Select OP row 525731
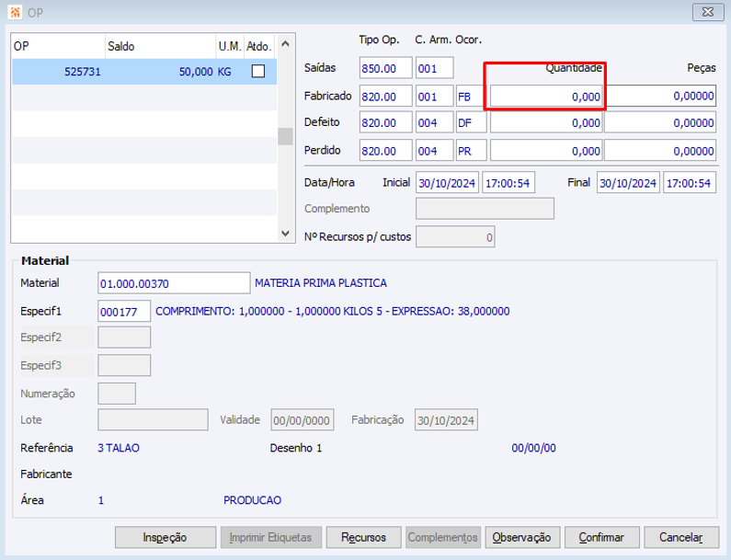This screenshot has height=560, width=731. [144, 72]
